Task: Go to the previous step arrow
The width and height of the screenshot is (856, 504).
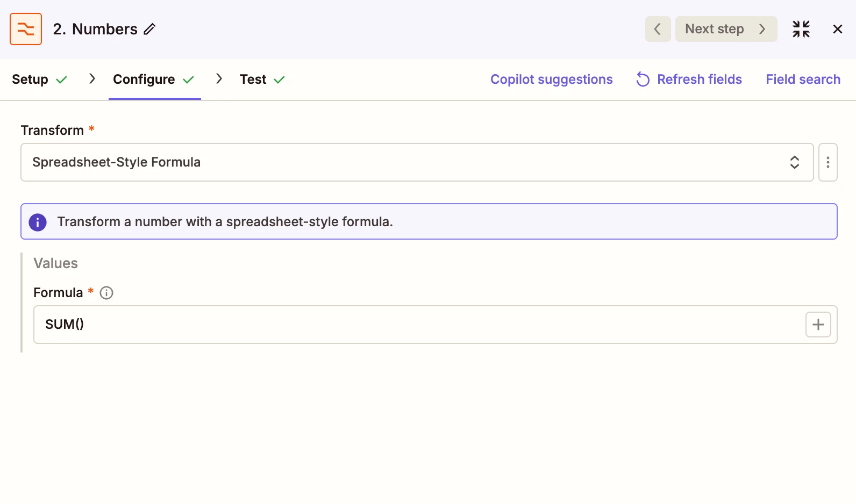Action: point(657,29)
